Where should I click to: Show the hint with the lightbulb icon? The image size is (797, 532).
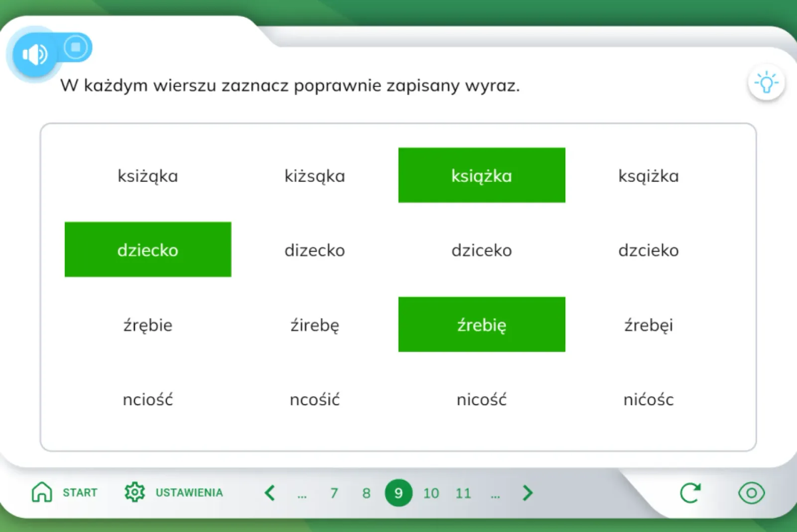pos(766,83)
